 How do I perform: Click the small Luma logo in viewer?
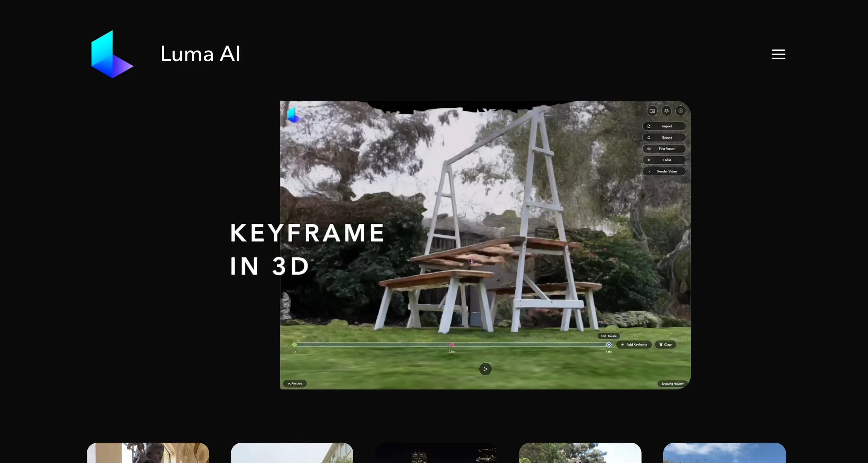coord(293,115)
